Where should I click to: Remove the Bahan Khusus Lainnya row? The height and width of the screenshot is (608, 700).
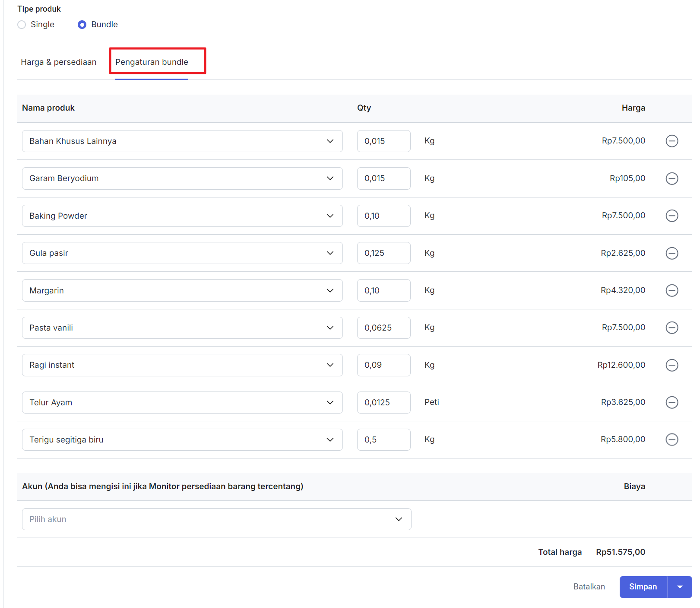[x=672, y=141]
